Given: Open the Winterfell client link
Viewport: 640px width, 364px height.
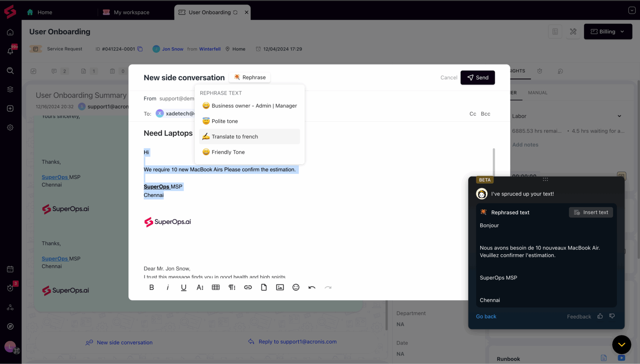Looking at the screenshot, I should point(210,49).
